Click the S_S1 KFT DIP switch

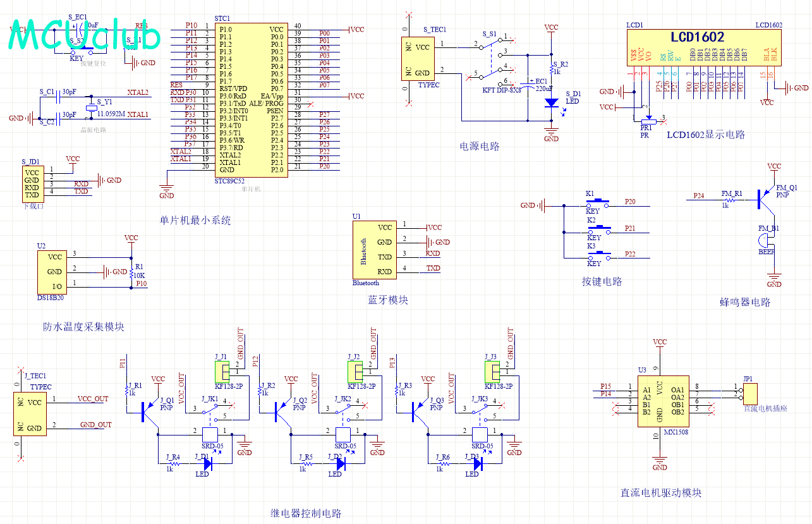tap(494, 62)
